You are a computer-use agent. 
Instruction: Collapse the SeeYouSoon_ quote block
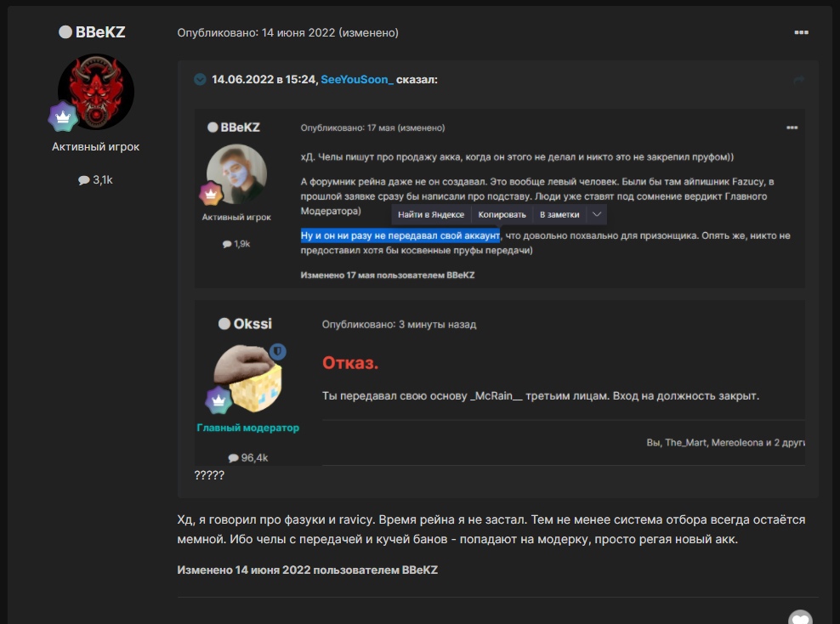(200, 79)
